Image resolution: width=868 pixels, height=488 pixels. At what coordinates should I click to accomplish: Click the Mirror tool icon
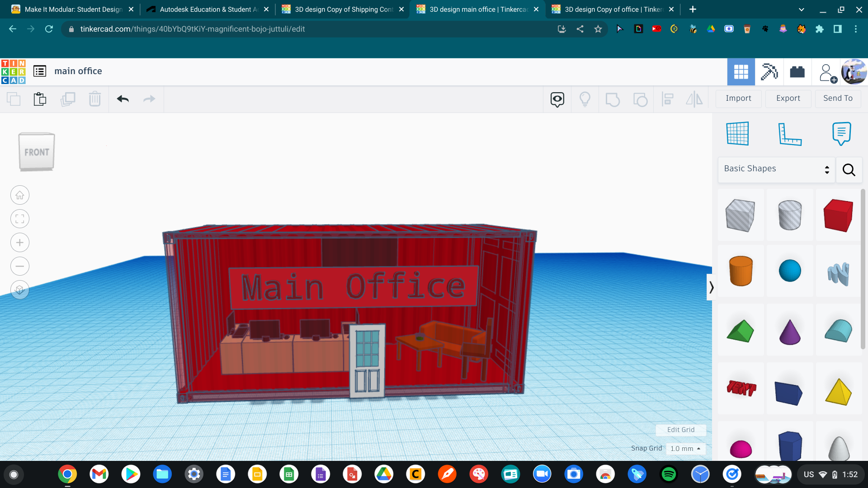coord(694,99)
